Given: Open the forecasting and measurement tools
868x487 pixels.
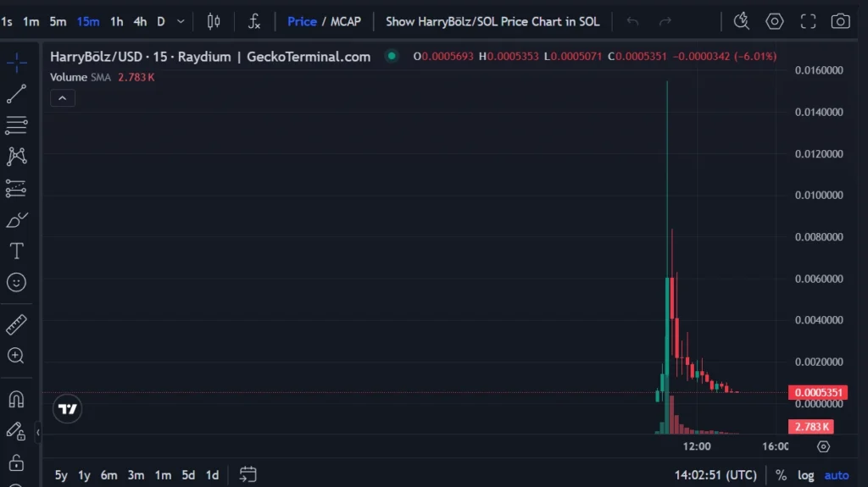Looking at the screenshot, I should tap(17, 188).
